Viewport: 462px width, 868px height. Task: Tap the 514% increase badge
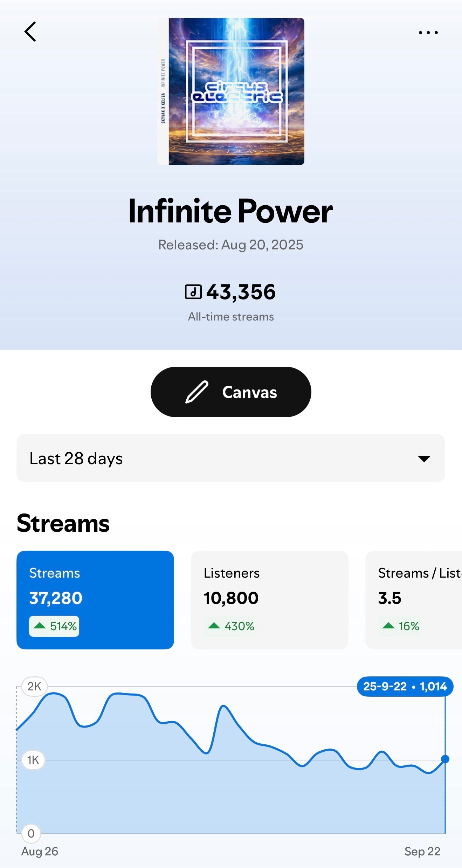click(54, 626)
